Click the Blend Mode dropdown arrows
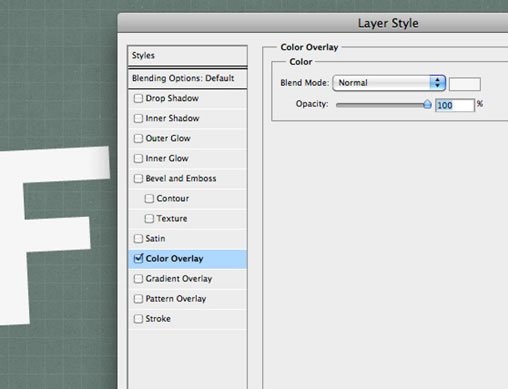The image size is (508, 389). [437, 83]
